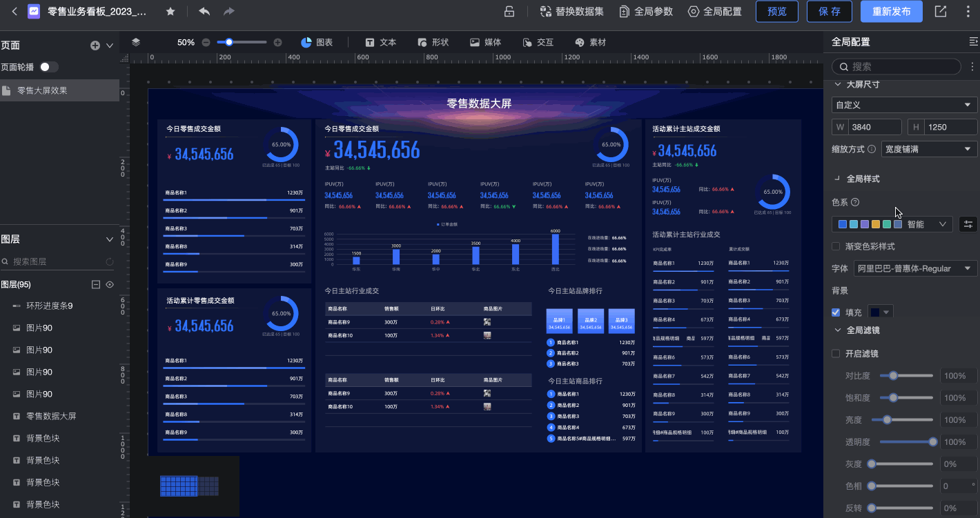Click the info icon beside 缩放方式

pyautogui.click(x=872, y=149)
